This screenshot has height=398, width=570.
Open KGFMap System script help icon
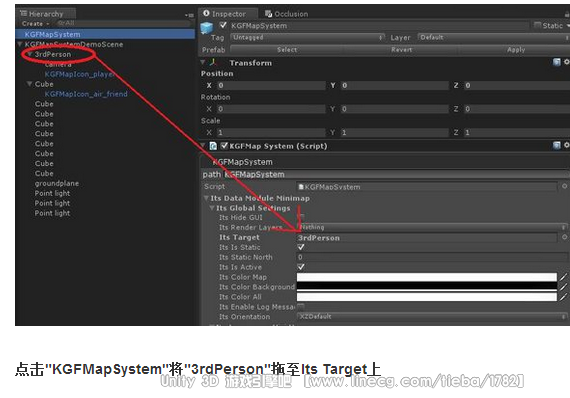tap(557, 145)
